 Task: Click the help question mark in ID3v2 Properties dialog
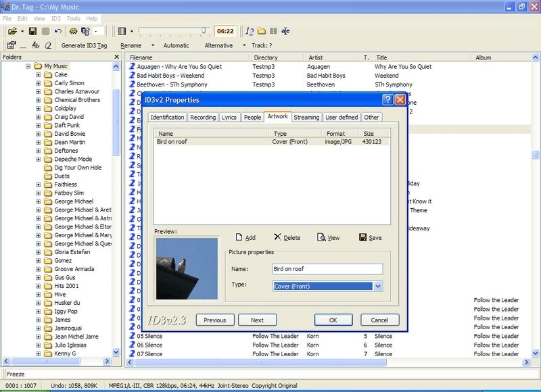point(387,99)
